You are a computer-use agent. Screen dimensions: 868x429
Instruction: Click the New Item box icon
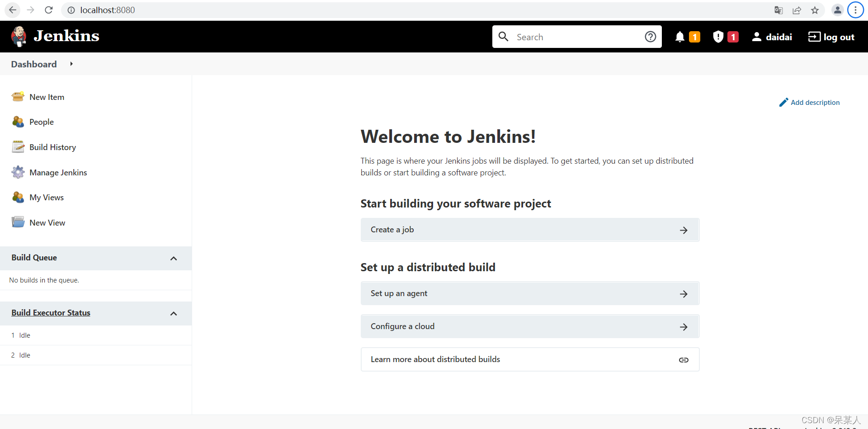click(18, 97)
